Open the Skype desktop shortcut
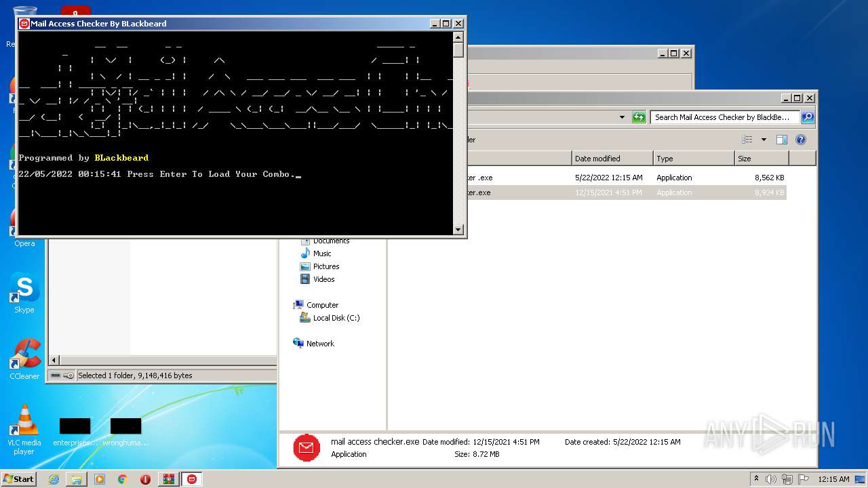The image size is (868, 488). point(24,293)
